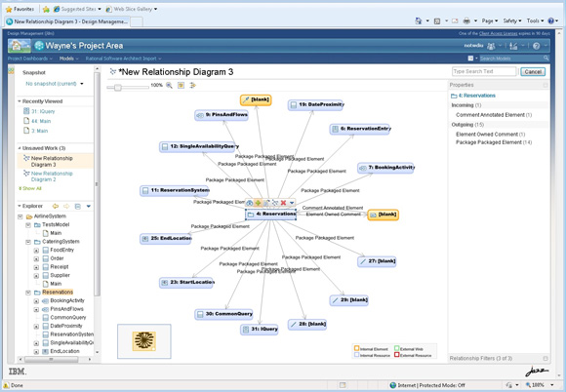This screenshot has width=566, height=392.
Task: Expand the Supplier tree node
Action: coord(36,276)
